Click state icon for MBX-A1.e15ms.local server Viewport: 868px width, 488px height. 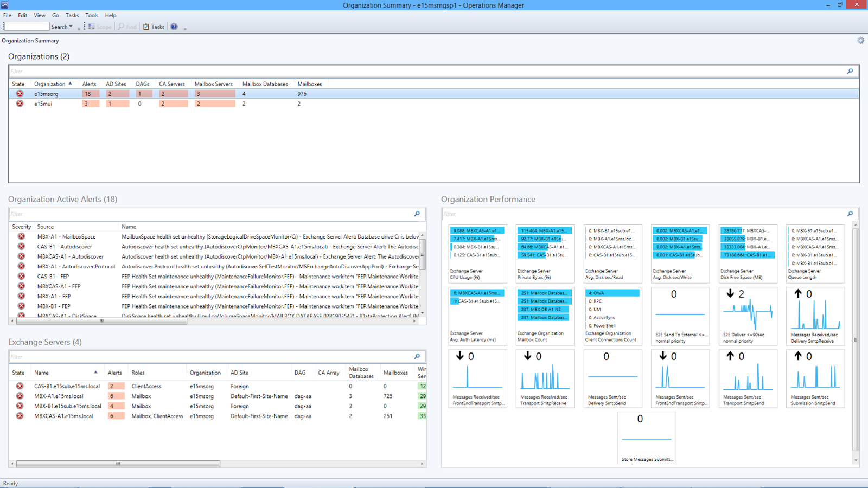[20, 396]
